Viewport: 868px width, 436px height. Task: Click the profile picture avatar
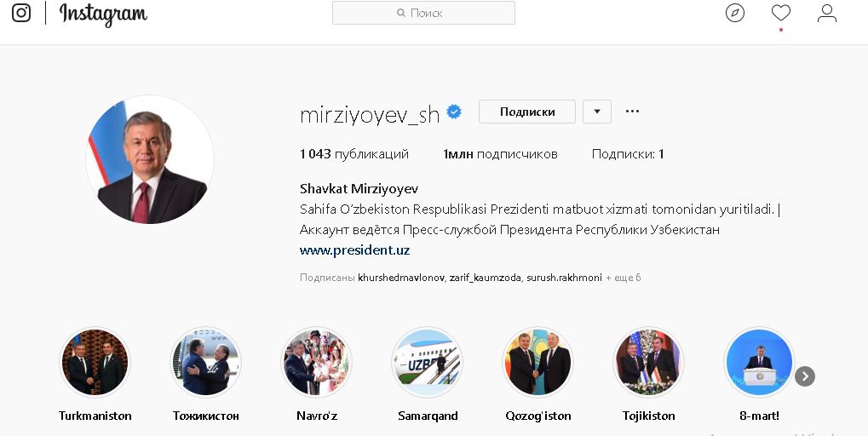click(x=150, y=159)
